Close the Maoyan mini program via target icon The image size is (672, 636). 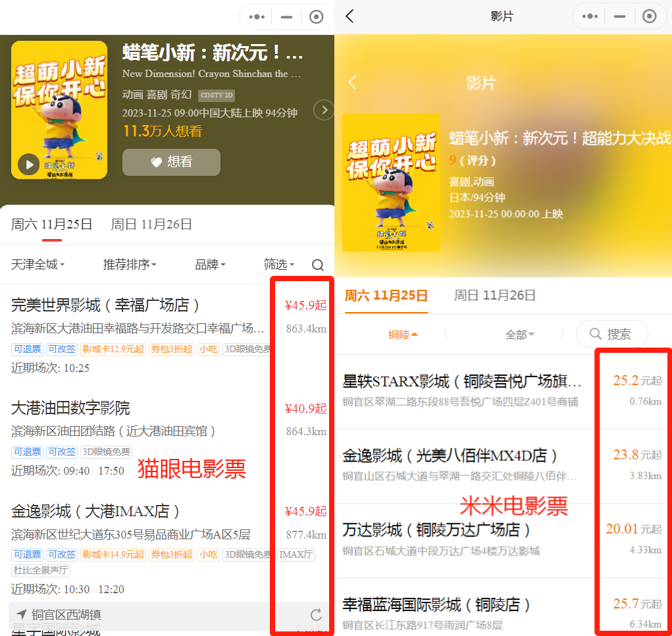tap(317, 17)
